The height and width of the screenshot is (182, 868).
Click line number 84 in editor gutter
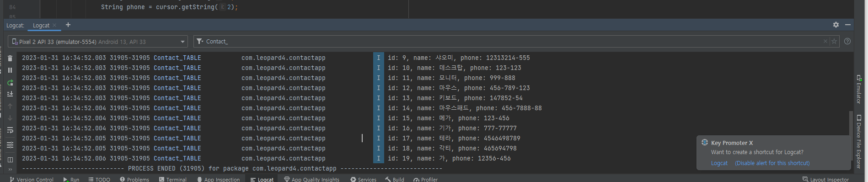[12, 7]
